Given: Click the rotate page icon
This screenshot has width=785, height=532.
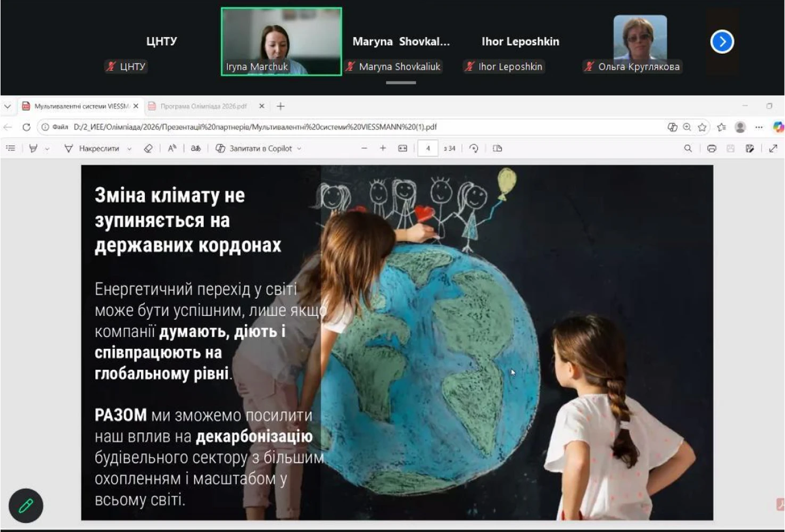Looking at the screenshot, I should [474, 148].
